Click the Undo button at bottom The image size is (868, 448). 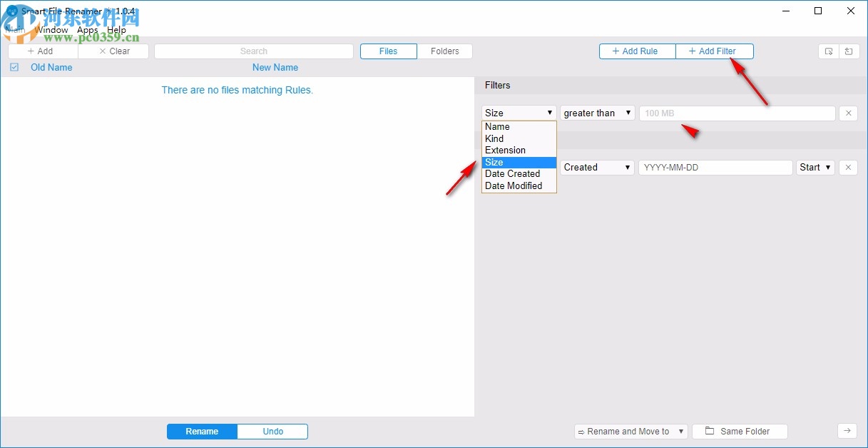[x=272, y=431]
